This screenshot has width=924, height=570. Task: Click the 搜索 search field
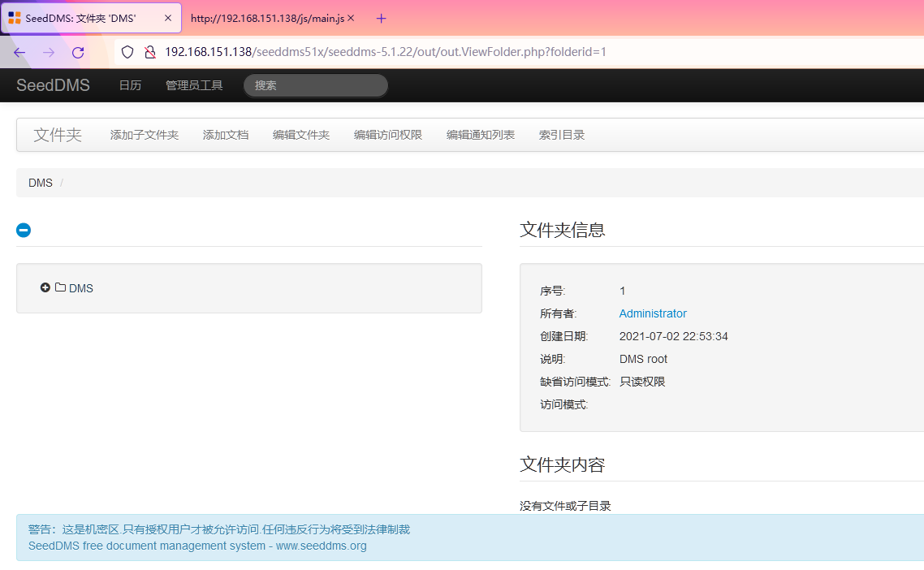[316, 85]
